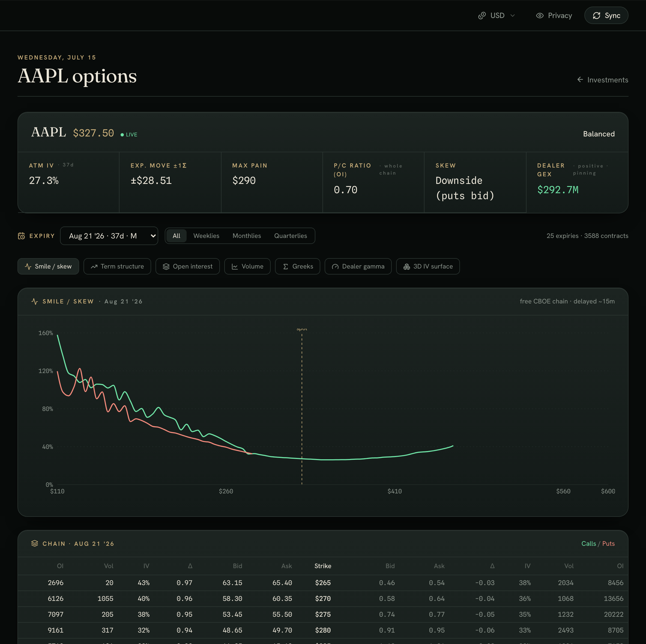646x644 pixels.
Task: Click the Greeks sigma icon
Action: [x=286, y=266]
